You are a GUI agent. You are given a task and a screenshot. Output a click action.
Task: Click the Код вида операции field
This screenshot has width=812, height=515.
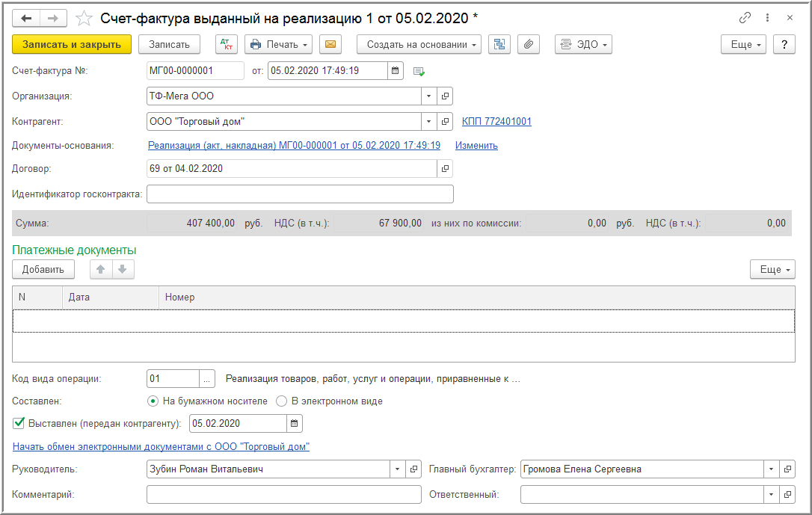(173, 379)
